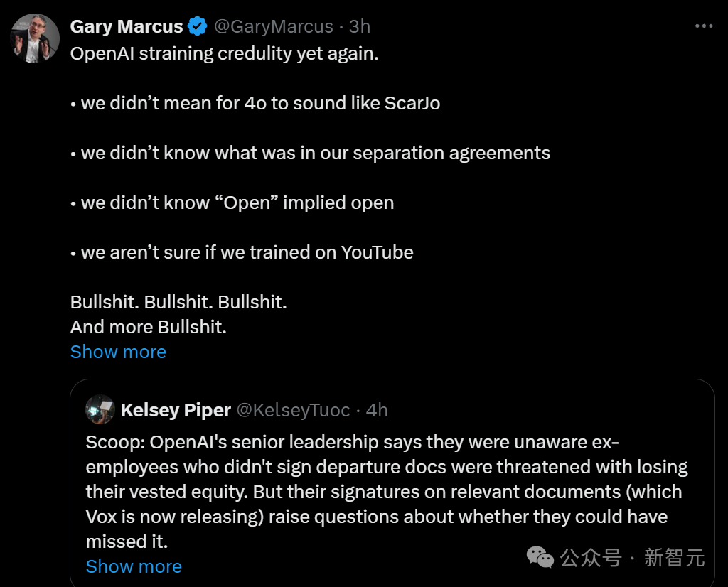Click the bullet about separation agreements

[311, 153]
